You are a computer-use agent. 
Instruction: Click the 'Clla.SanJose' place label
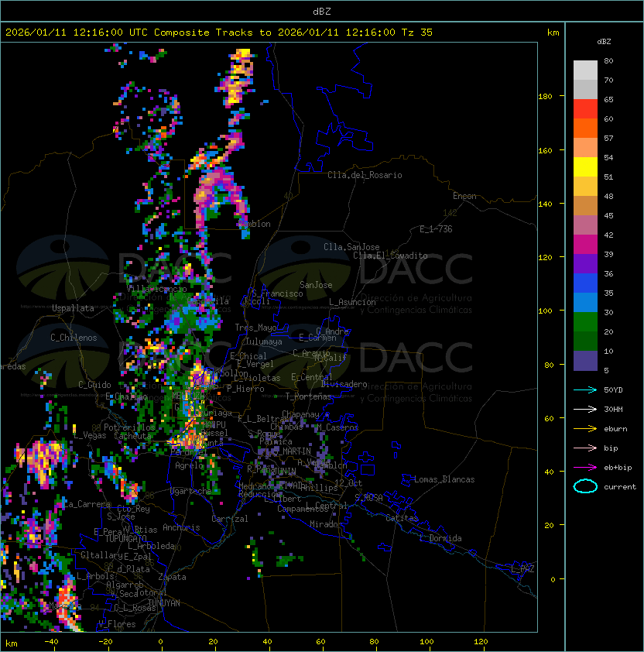pos(351,247)
